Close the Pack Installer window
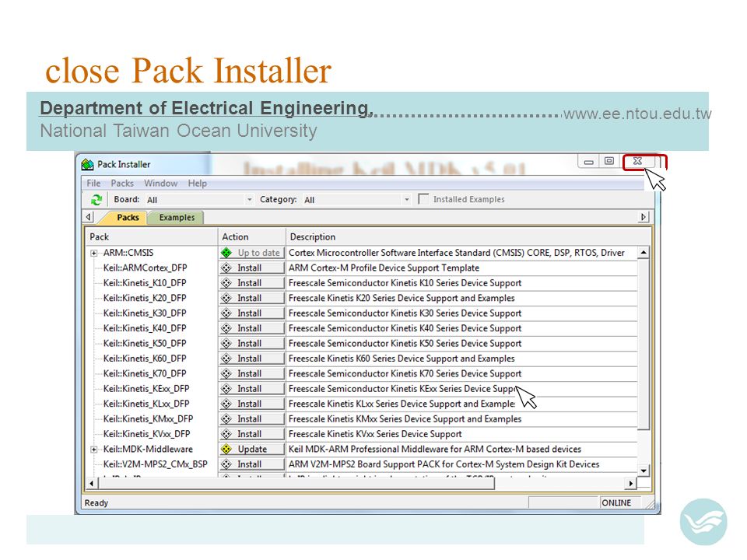Screen dimensions: 747x560 point(638,162)
